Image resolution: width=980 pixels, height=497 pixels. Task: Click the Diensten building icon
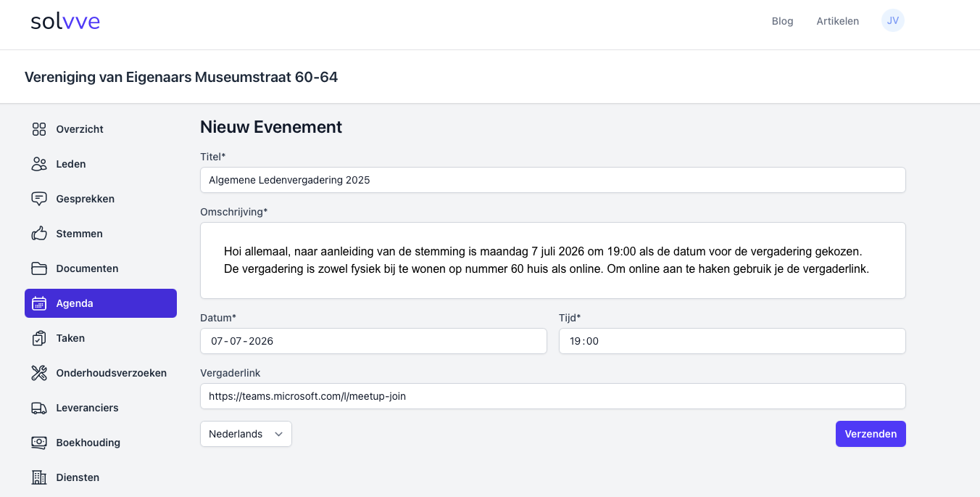tap(39, 477)
